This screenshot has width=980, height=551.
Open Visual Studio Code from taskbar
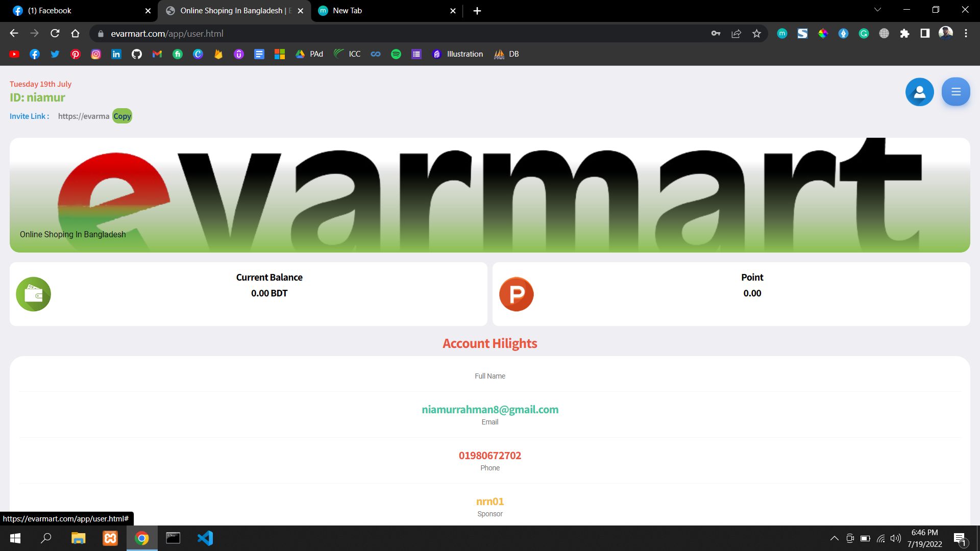pos(205,538)
